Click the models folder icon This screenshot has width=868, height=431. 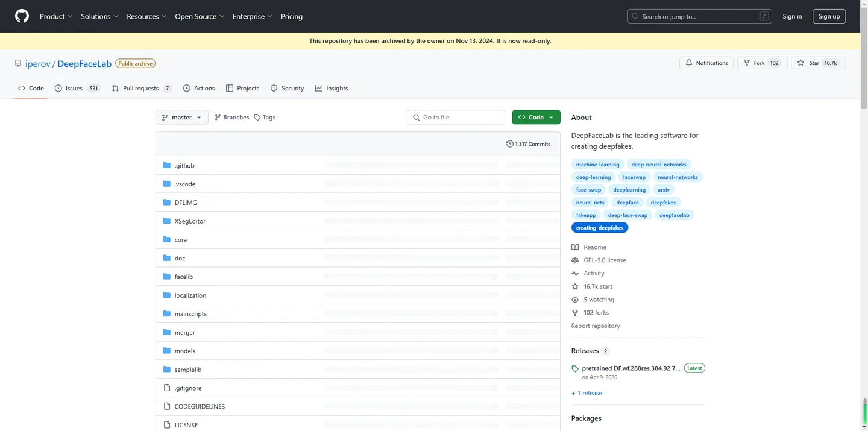pos(167,351)
